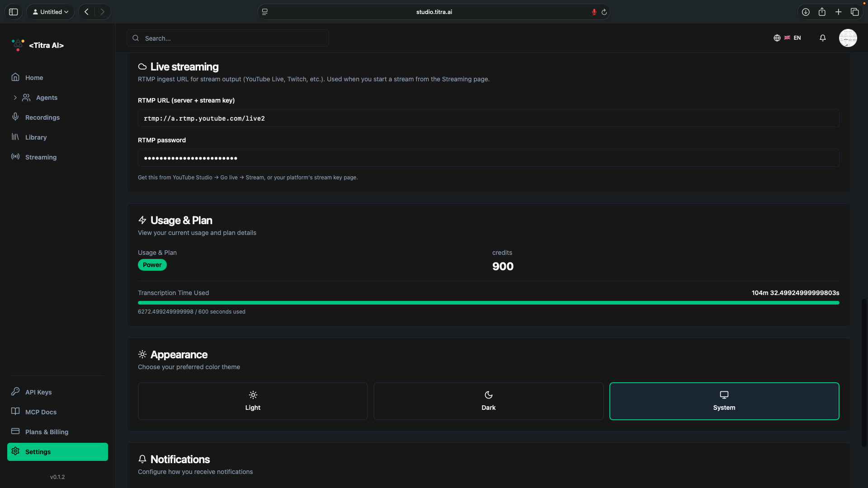Click the Recordings microphone icon
This screenshot has height=488, width=868.
tap(15, 117)
